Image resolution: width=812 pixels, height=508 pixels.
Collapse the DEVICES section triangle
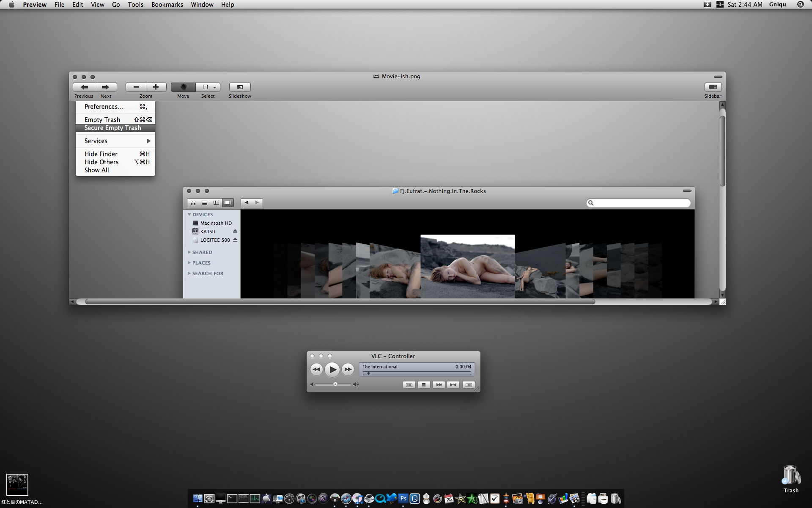(189, 215)
